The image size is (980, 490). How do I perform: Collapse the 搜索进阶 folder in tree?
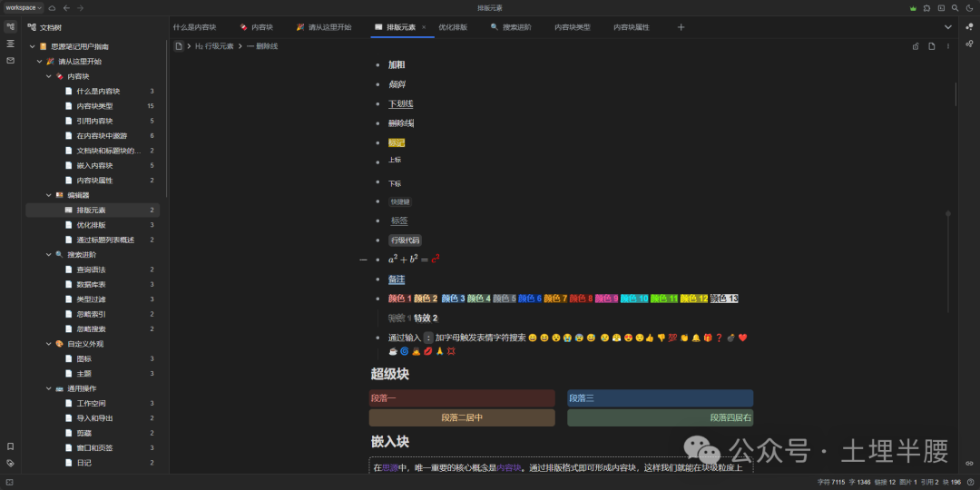49,254
